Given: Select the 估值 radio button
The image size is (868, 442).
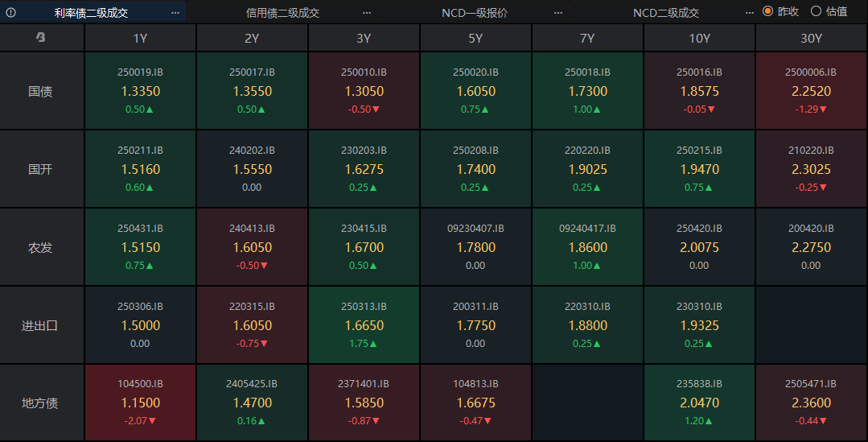Looking at the screenshot, I should [816, 11].
